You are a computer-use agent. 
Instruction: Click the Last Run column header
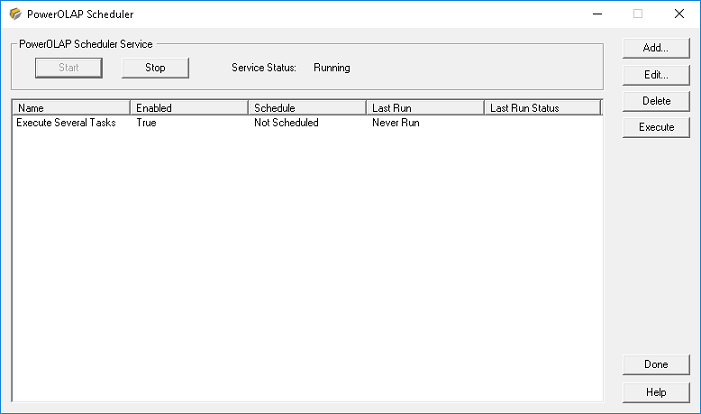point(424,108)
